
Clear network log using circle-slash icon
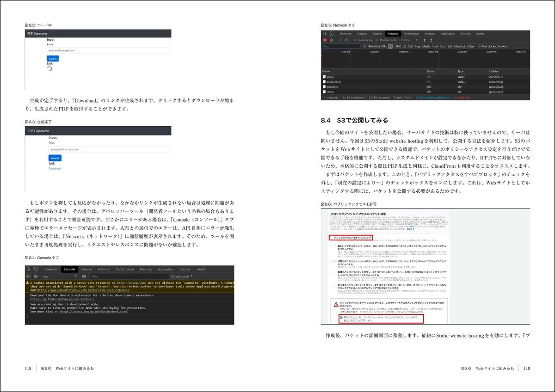[x=332, y=40]
